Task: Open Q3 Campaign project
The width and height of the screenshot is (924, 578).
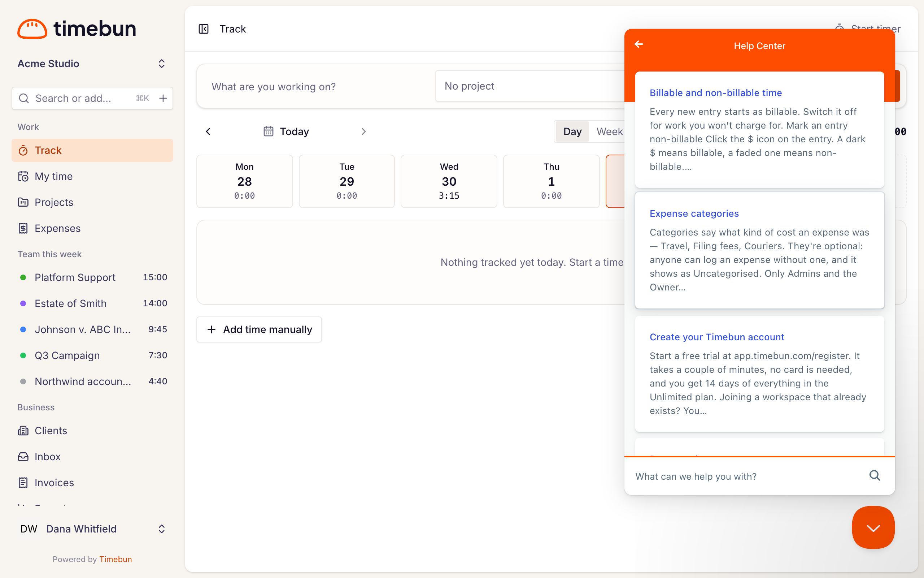Action: click(92, 355)
